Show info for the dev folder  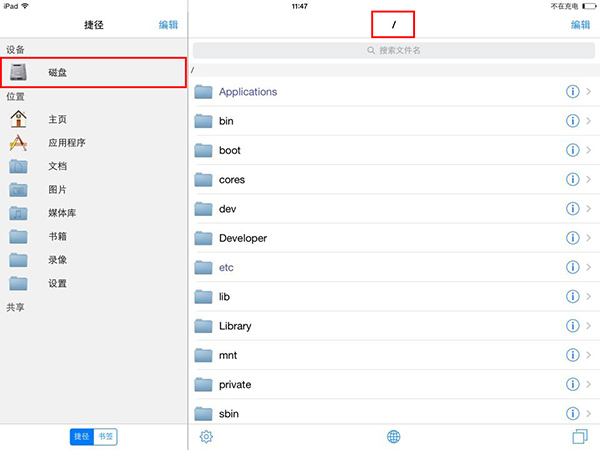coord(572,209)
